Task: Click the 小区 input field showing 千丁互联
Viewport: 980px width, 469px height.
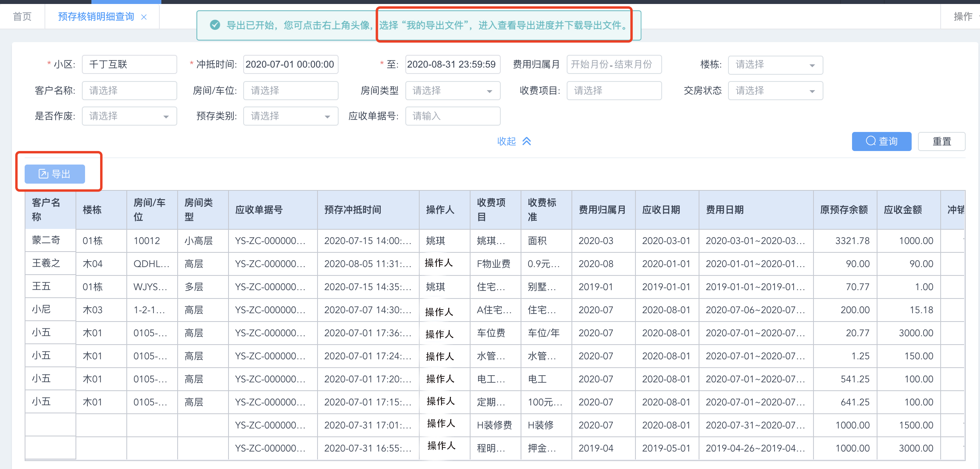Action: (x=130, y=64)
